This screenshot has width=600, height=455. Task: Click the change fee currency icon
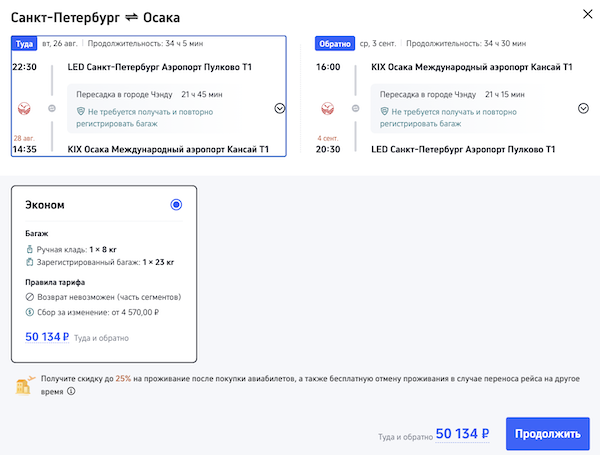29,313
